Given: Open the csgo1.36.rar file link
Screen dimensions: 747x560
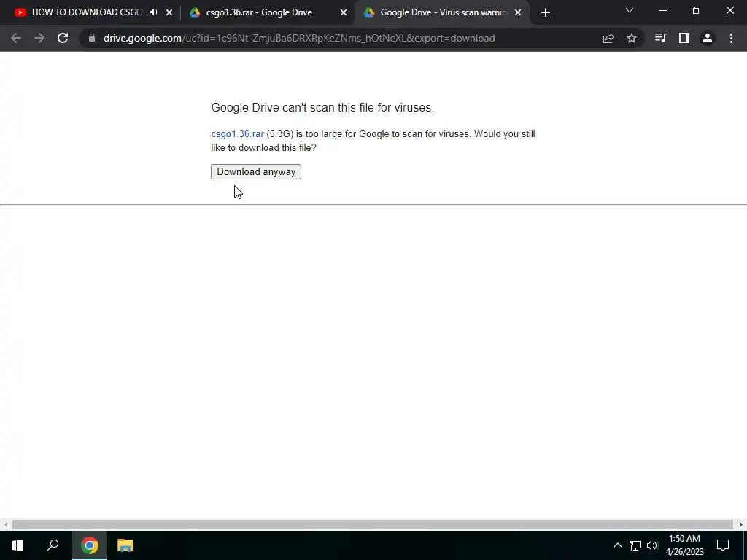Looking at the screenshot, I should [x=237, y=134].
